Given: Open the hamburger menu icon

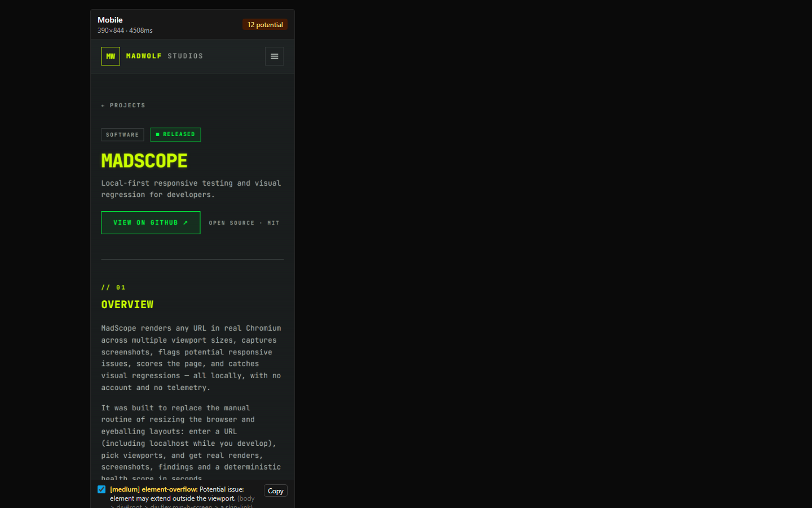Looking at the screenshot, I should 274,56.
